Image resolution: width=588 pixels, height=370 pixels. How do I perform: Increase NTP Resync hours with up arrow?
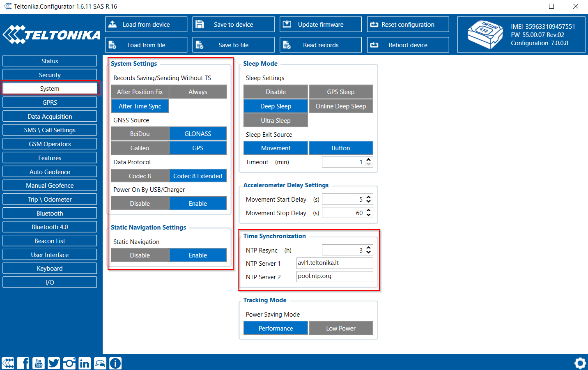tap(369, 248)
